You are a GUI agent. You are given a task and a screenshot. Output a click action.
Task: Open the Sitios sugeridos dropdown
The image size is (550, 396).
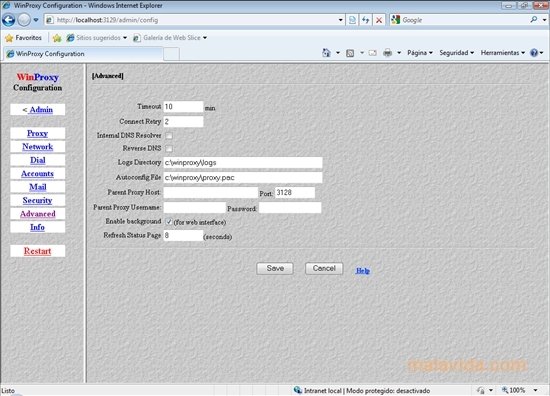[x=125, y=38]
